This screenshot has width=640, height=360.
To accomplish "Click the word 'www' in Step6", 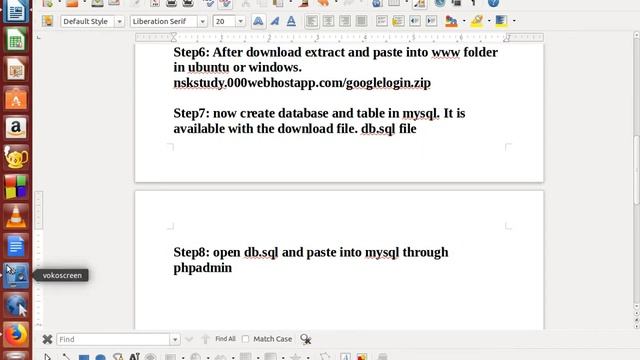I will coord(445,53).
